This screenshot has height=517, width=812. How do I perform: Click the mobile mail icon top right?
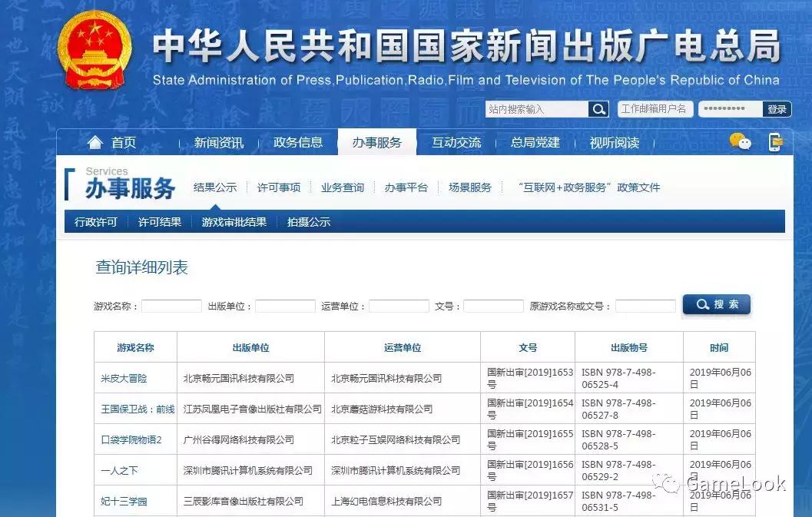click(776, 141)
